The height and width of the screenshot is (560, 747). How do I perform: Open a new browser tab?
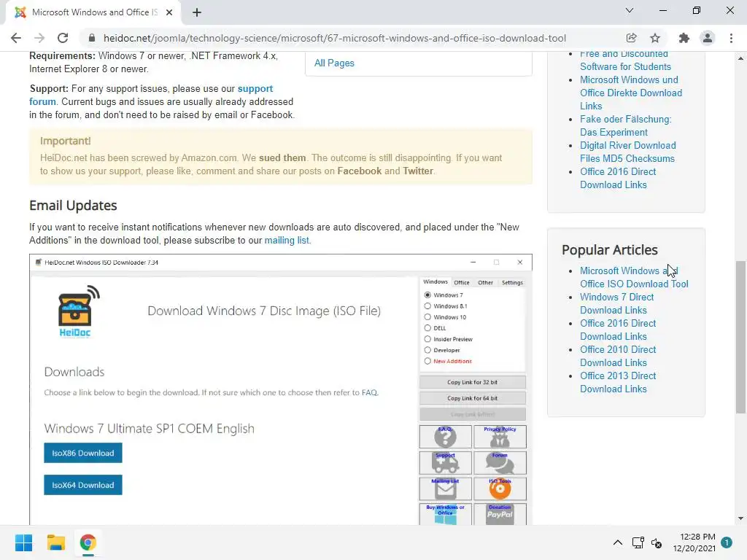[x=197, y=12]
